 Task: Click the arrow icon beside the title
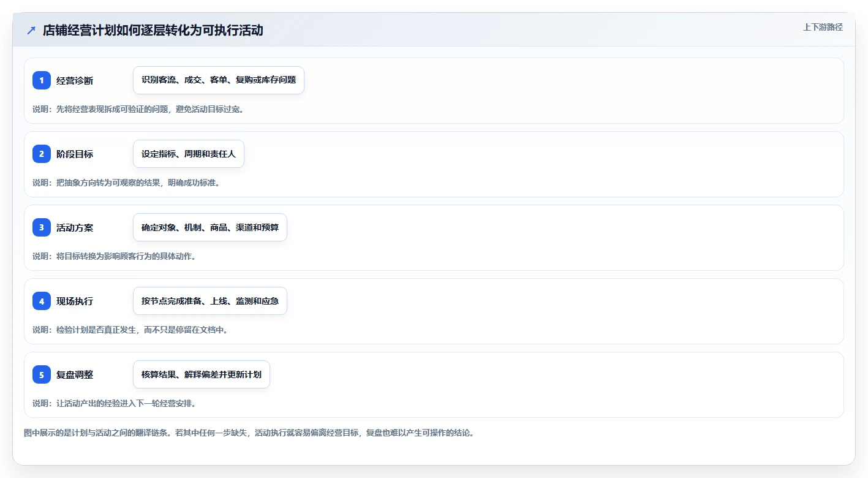point(31,30)
